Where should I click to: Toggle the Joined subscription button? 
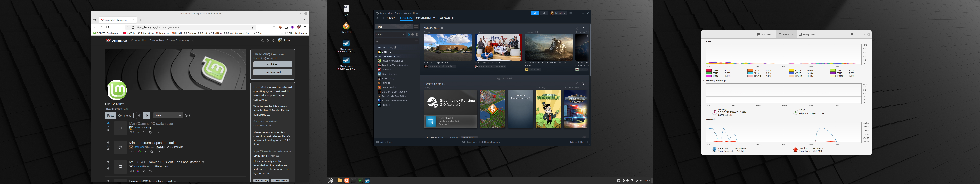click(x=272, y=64)
